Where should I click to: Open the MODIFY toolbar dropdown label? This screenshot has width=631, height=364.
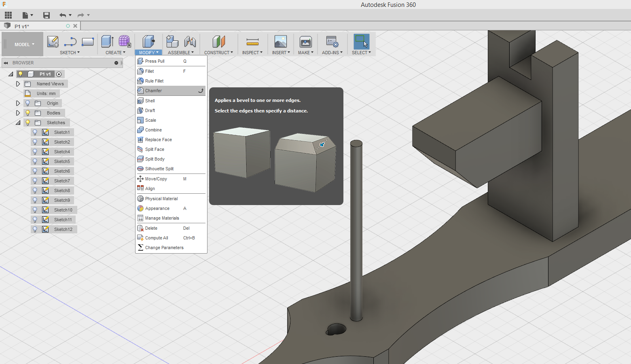tap(148, 53)
